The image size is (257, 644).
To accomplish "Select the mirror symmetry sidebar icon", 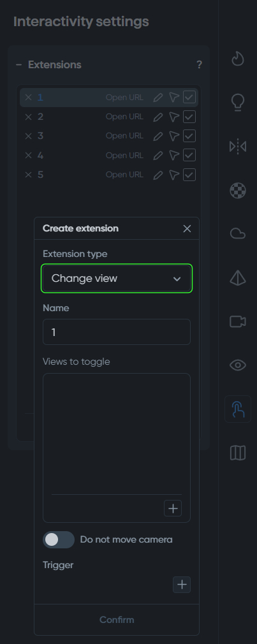I will coord(238,146).
